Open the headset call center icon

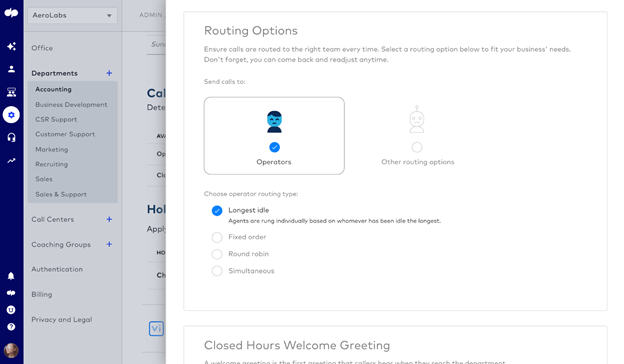pyautogui.click(x=11, y=138)
